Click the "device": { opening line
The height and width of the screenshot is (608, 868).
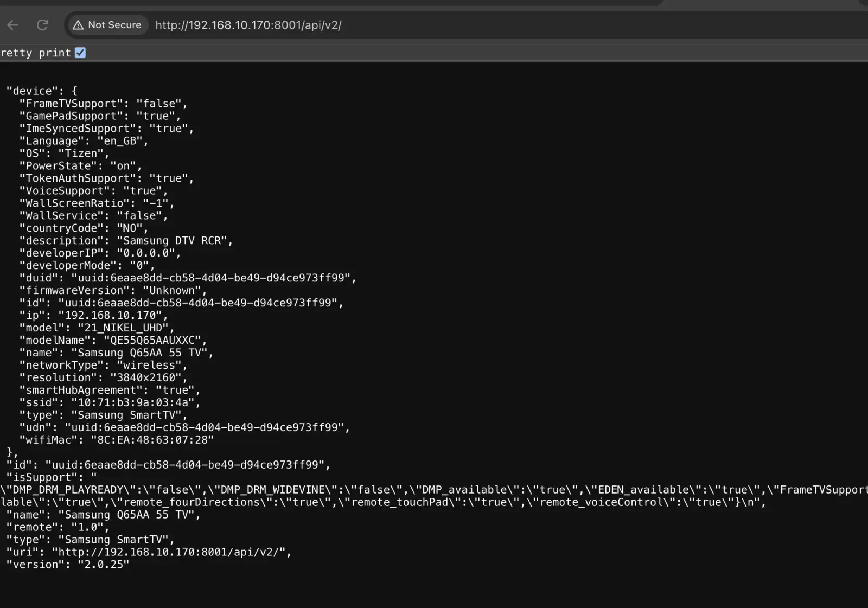point(42,91)
